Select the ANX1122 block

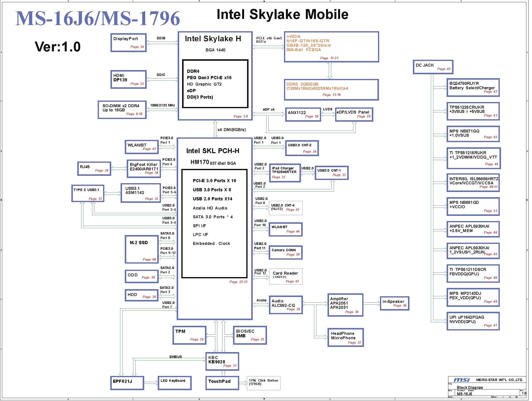coord(303,114)
